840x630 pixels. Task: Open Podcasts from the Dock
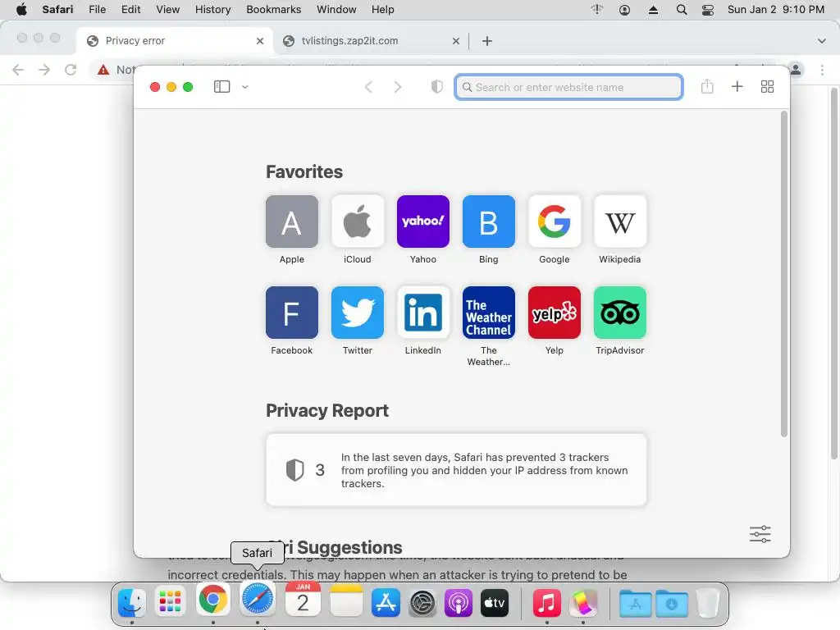click(458, 603)
